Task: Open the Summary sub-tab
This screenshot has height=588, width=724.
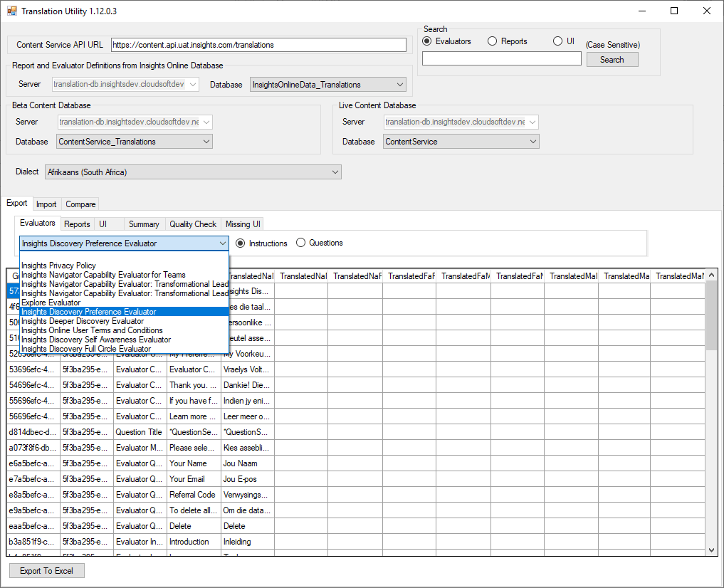Action: [144, 224]
